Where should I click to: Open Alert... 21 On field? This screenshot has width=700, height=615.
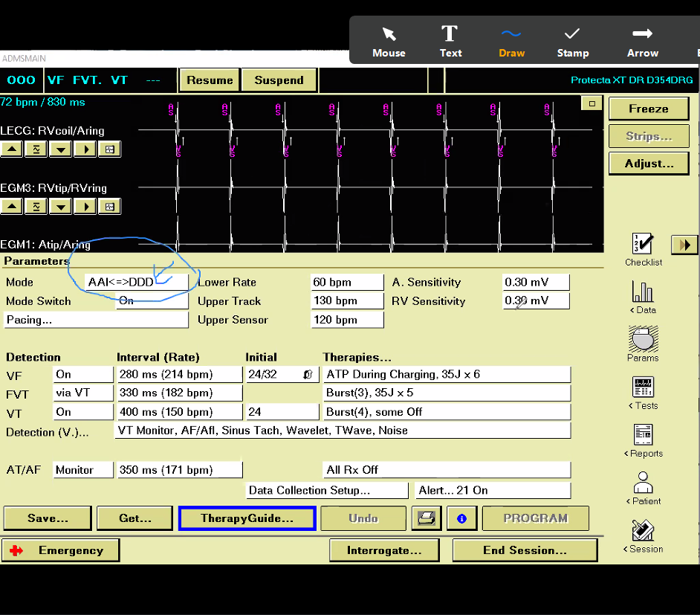click(493, 490)
